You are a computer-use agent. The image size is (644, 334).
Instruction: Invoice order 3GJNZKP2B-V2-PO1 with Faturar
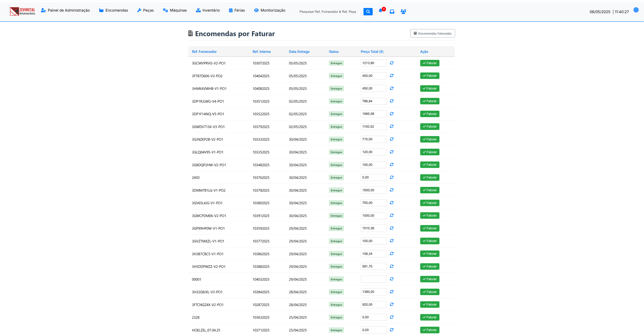coord(430,139)
